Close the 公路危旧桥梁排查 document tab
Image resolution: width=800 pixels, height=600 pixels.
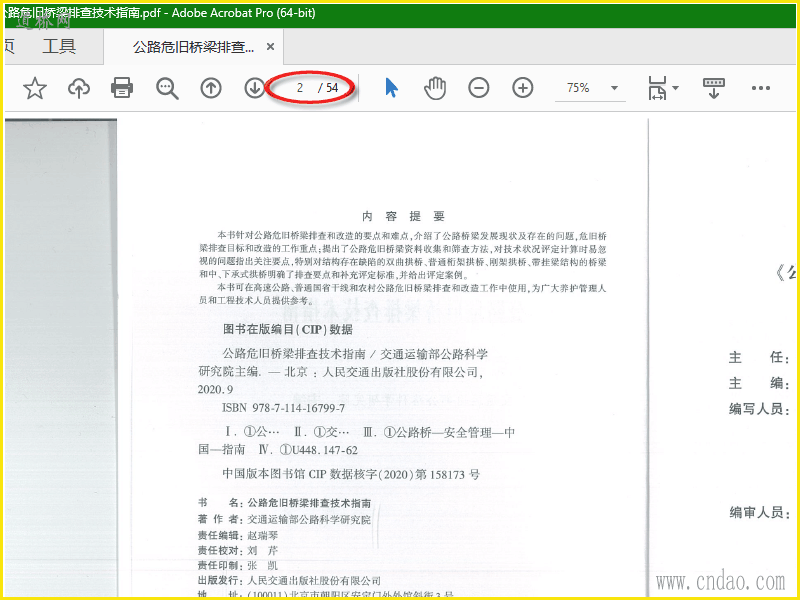[270, 47]
